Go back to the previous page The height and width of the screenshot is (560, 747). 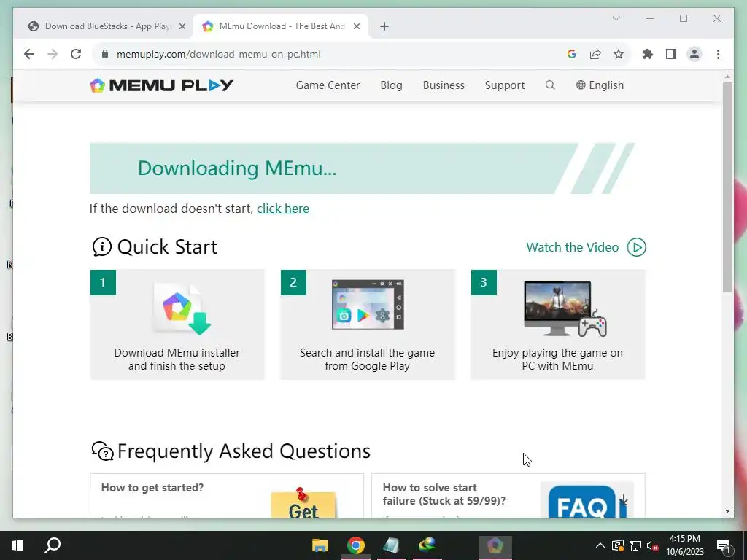29,54
